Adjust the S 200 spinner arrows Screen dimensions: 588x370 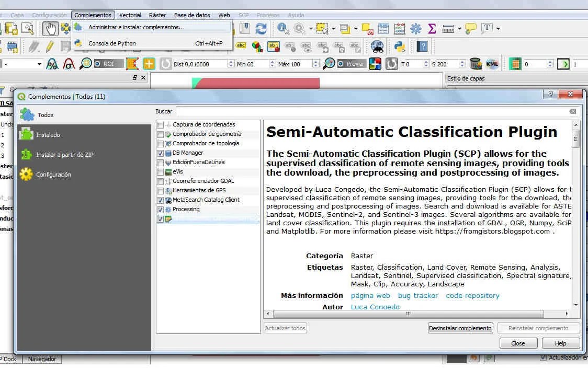tap(462, 64)
